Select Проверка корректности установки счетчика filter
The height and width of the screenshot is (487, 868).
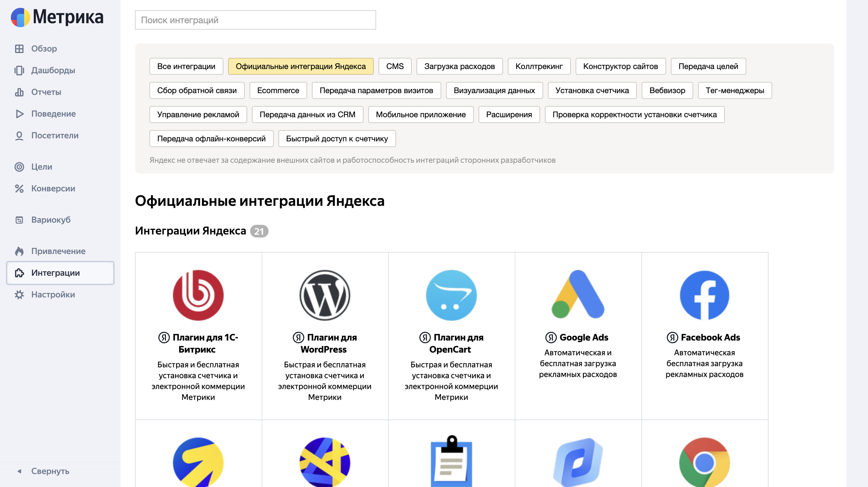coord(634,115)
